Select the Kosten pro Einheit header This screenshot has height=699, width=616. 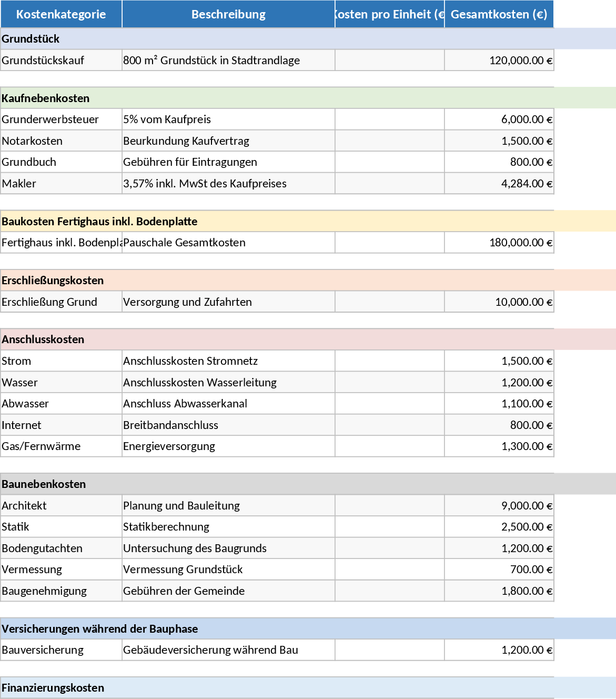(389, 14)
